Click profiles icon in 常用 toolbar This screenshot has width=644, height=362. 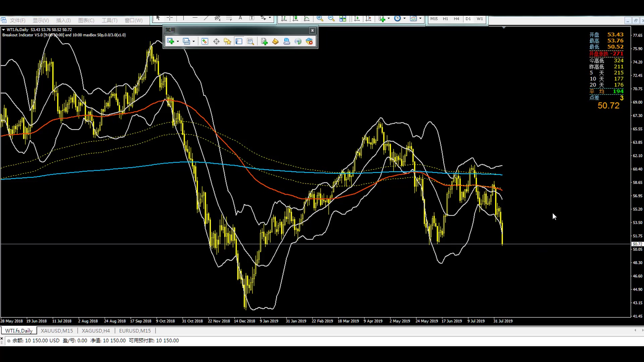point(186,41)
